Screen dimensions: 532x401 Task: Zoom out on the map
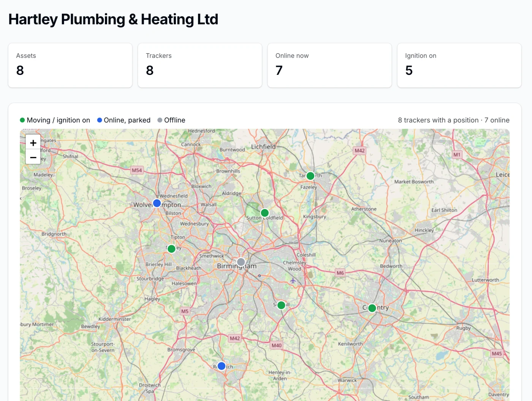click(x=33, y=157)
